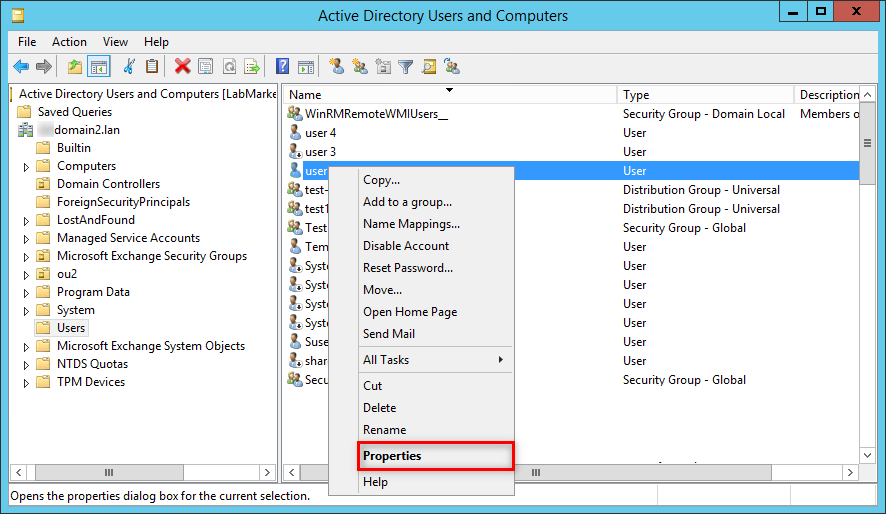
Task: Open the Action menu
Action: click(70, 42)
